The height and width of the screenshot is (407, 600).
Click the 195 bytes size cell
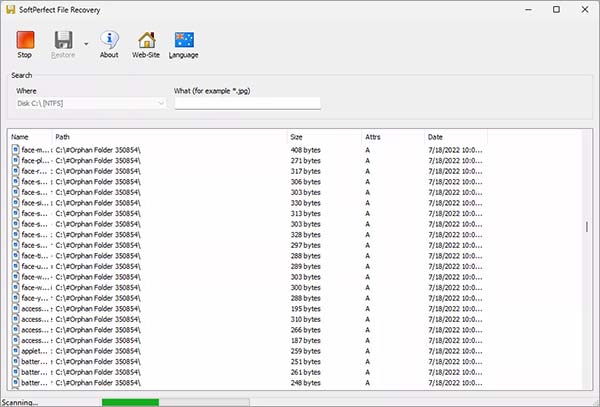(305, 309)
